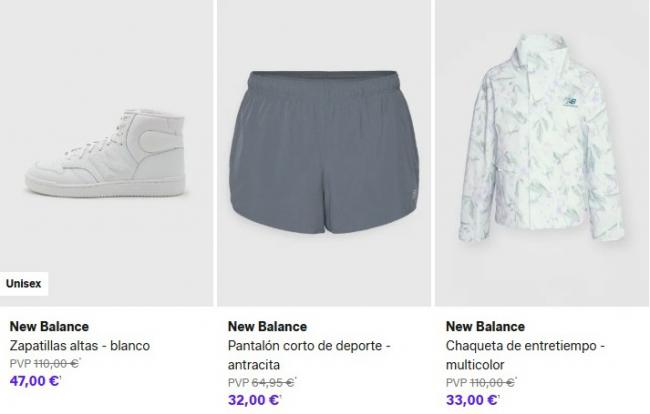Click New Balance brand above Pantalón corto
The image size is (650, 414).
pos(267,327)
